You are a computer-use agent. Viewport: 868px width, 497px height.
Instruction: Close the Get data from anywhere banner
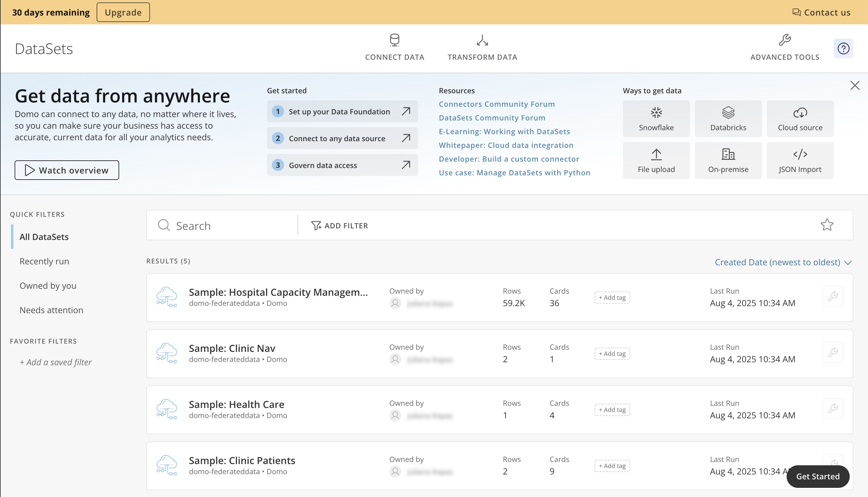pos(855,85)
